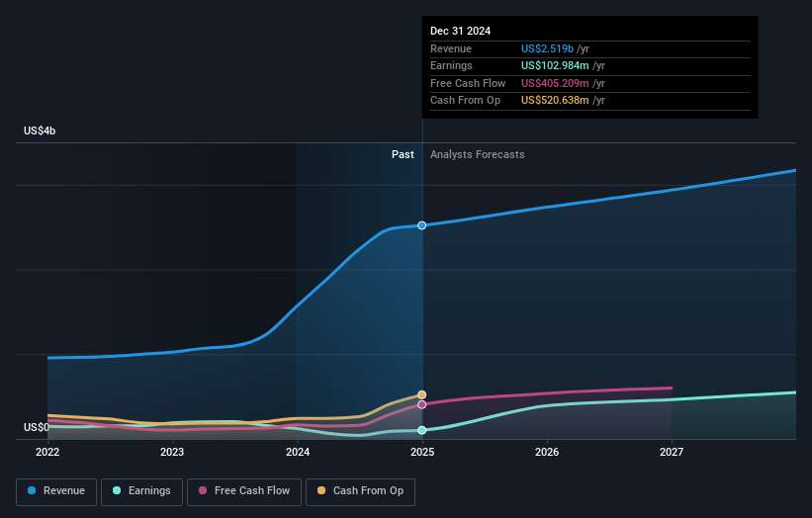Click the 2027 x-axis label
Viewport: 812px width, 518px height.
(x=672, y=452)
